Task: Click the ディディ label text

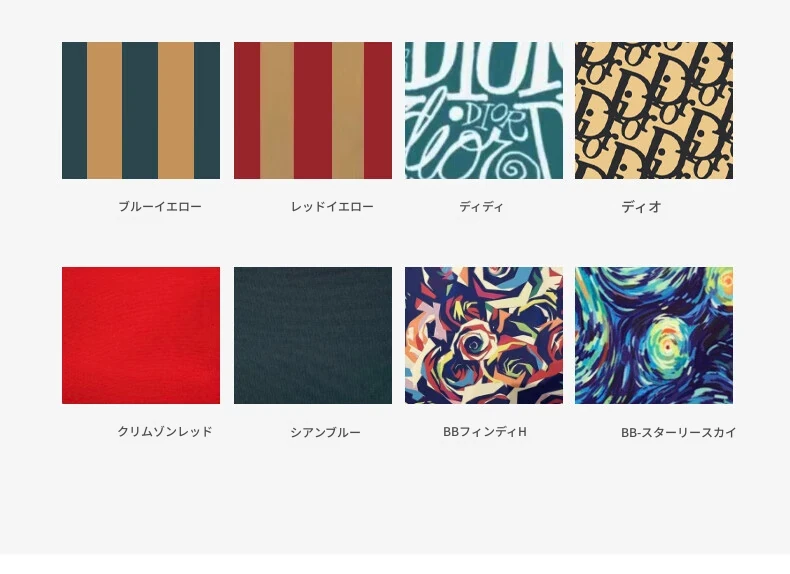Action: click(x=481, y=206)
